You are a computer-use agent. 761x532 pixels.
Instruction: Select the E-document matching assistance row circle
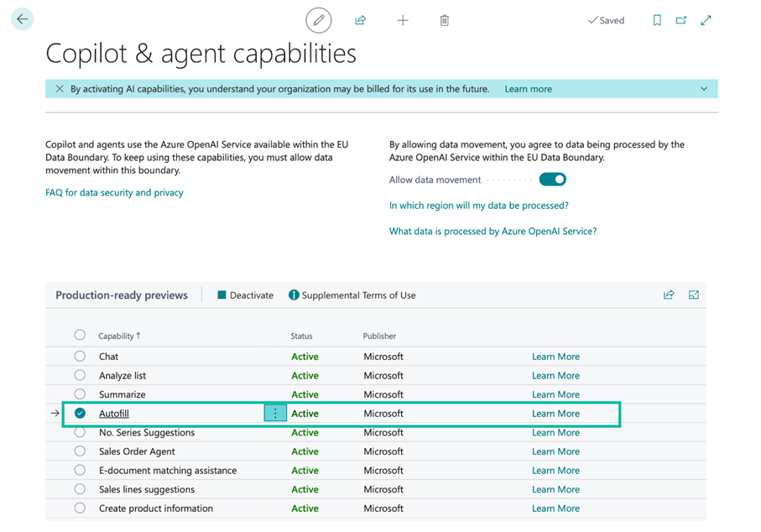(x=80, y=470)
